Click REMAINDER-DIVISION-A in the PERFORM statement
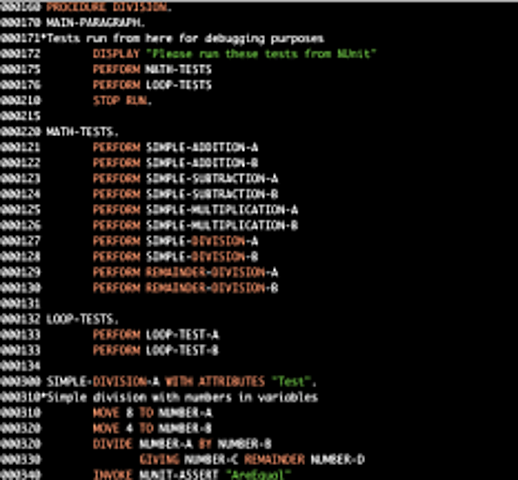 (212, 272)
